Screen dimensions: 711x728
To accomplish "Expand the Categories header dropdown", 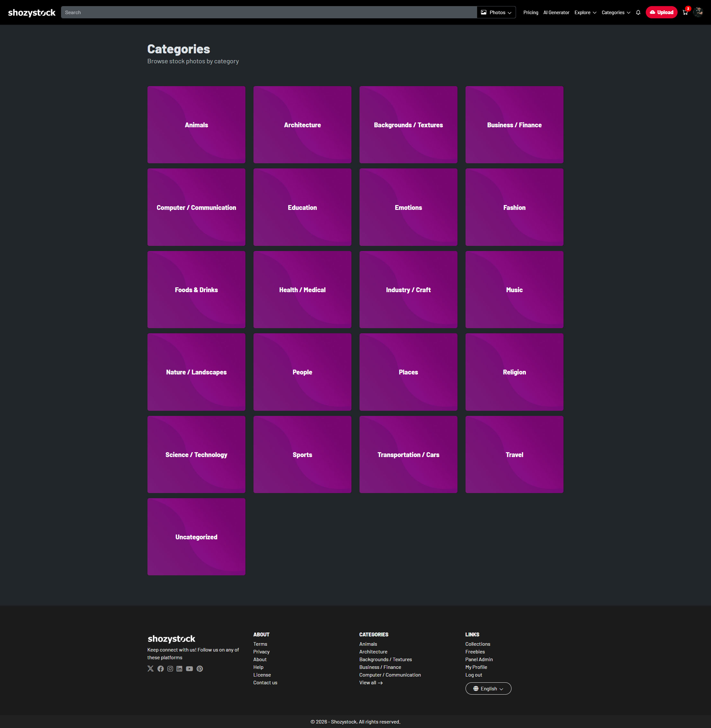I will [615, 12].
